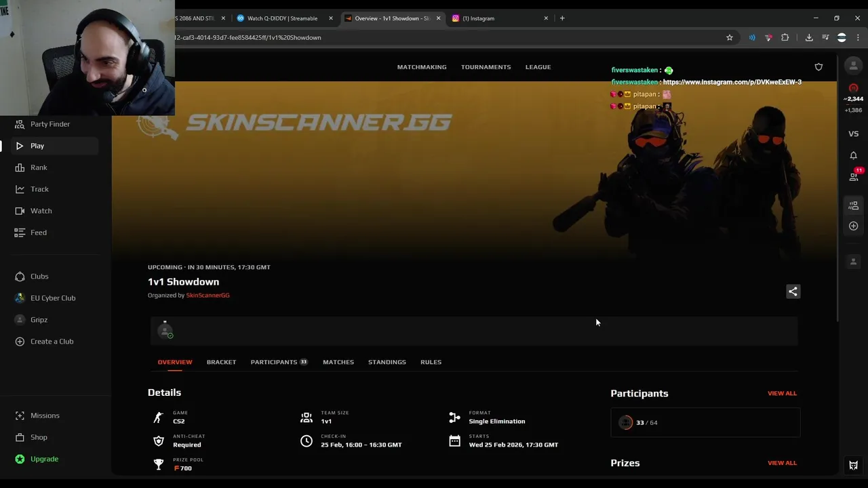Open the Rank page
This screenshot has width=868, height=488.
click(39, 167)
